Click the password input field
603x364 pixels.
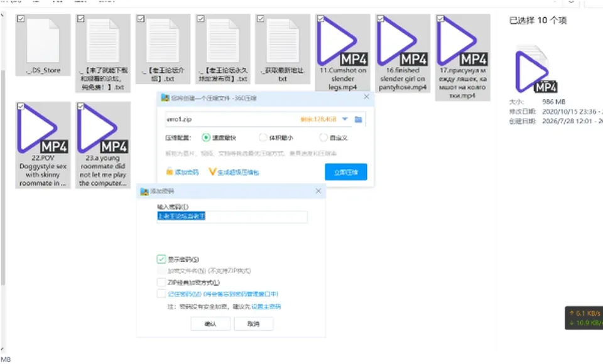232,217
